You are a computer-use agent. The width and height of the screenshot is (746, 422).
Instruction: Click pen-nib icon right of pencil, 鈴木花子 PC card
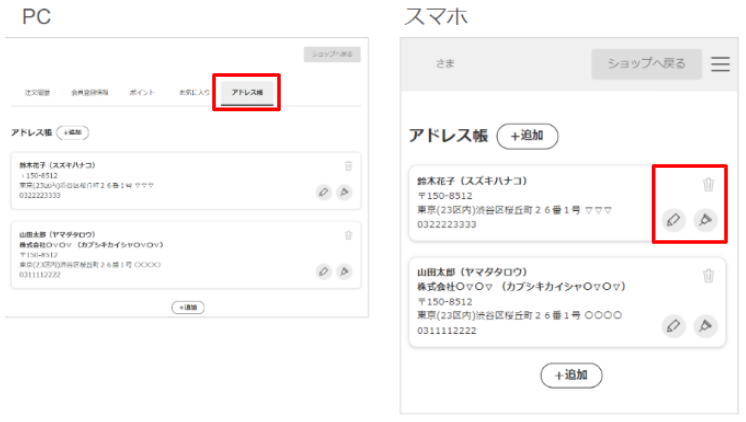tap(345, 192)
